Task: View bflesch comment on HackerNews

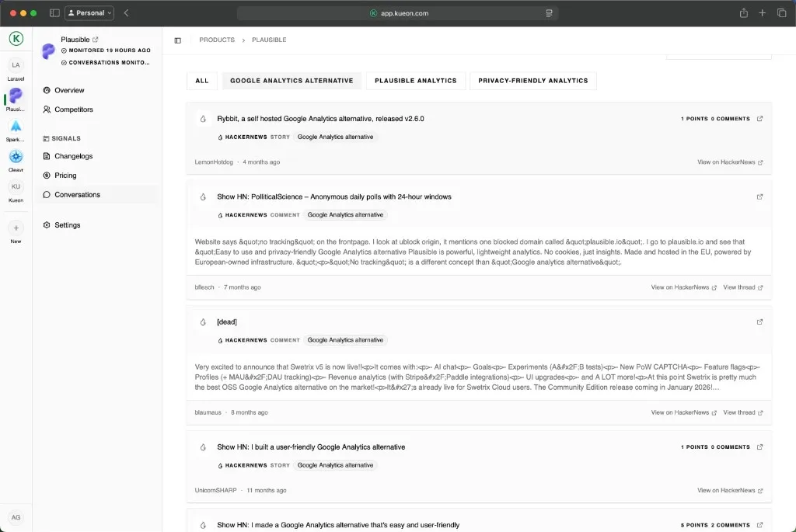Action: click(x=683, y=287)
